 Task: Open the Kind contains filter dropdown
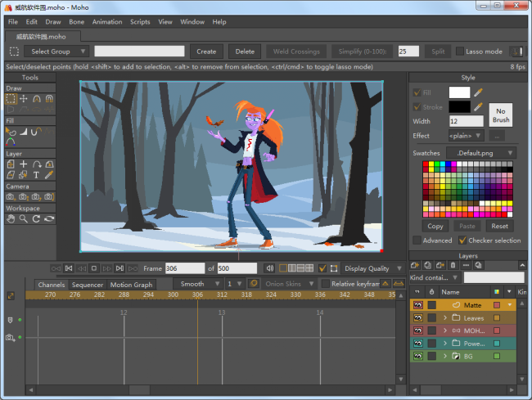coord(435,277)
